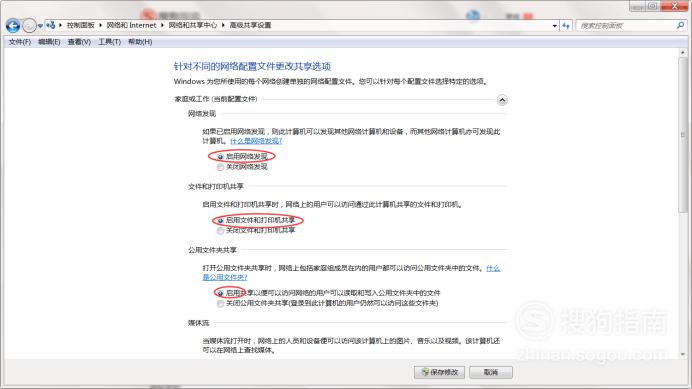The width and height of the screenshot is (692, 389).
Task: Click the Back navigation arrow
Action: pos(13,26)
